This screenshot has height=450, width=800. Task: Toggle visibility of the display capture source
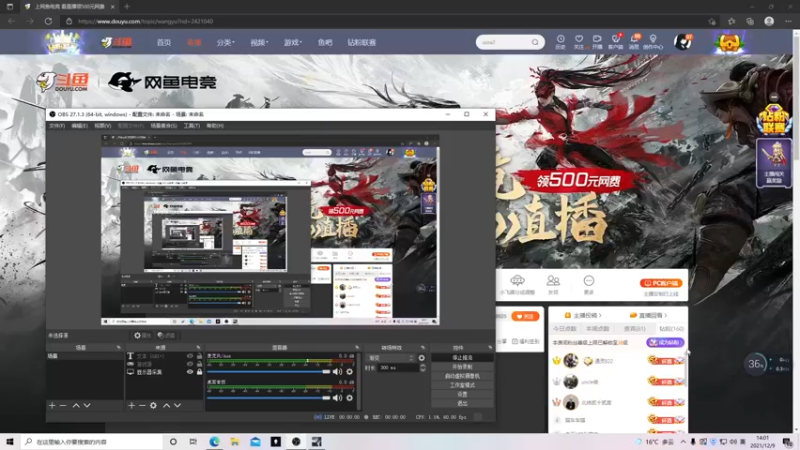pyautogui.click(x=190, y=372)
